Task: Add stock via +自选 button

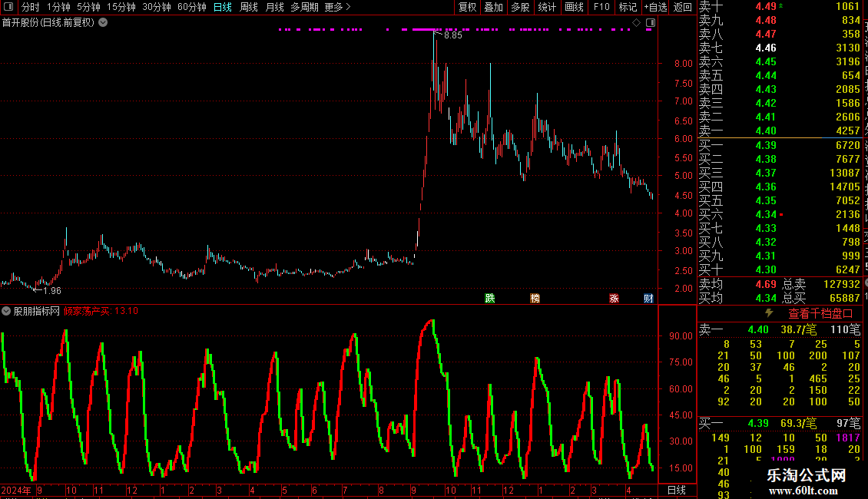Action: tap(656, 7)
